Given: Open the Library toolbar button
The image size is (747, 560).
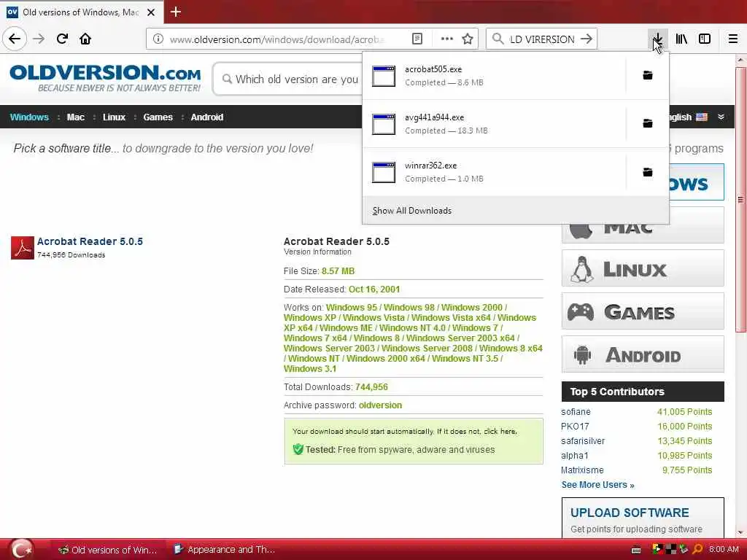Looking at the screenshot, I should click(681, 39).
